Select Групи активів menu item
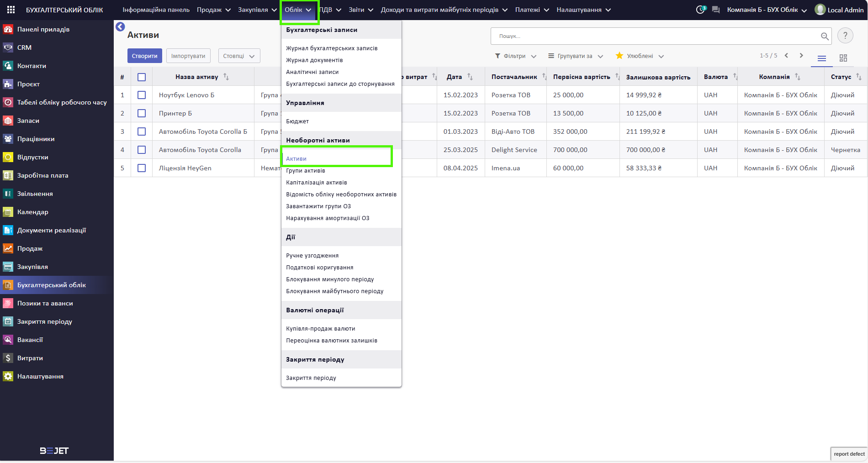This screenshot has height=463, width=868. (306, 170)
